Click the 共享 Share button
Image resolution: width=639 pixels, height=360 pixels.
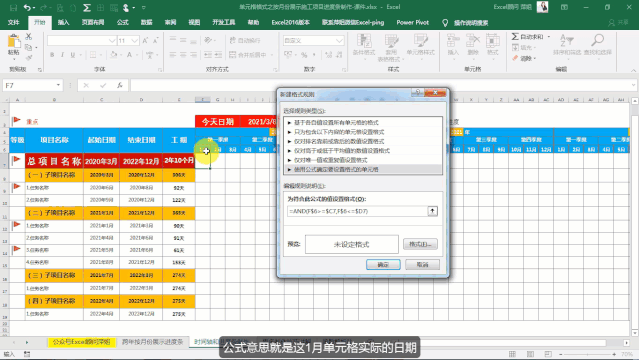tap(619, 23)
